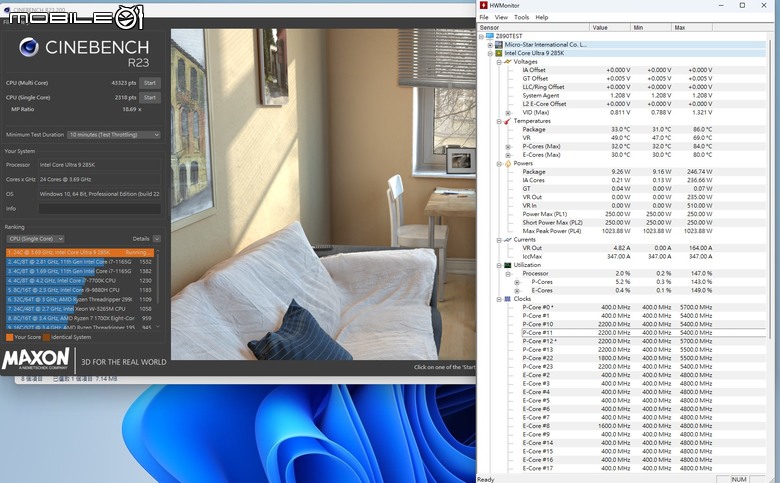Collapse the Utilization section
This screenshot has height=483, width=780.
click(x=499, y=265)
